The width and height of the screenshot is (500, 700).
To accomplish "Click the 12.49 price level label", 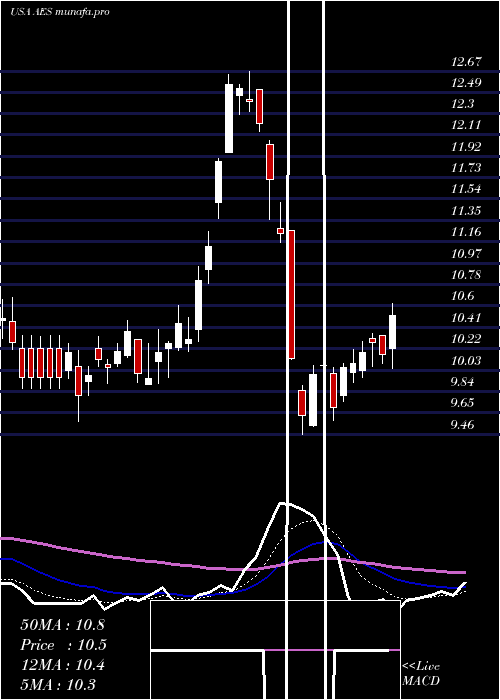I will tap(466, 83).
